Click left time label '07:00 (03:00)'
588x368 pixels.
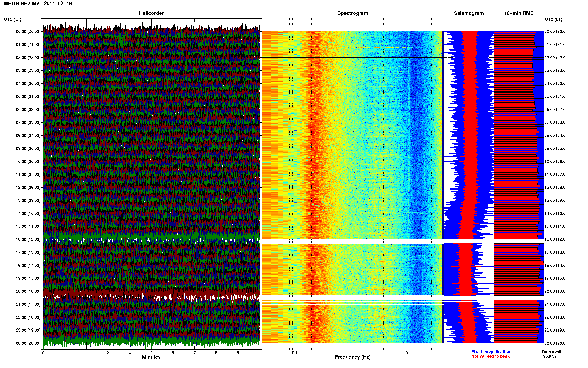(x=28, y=122)
